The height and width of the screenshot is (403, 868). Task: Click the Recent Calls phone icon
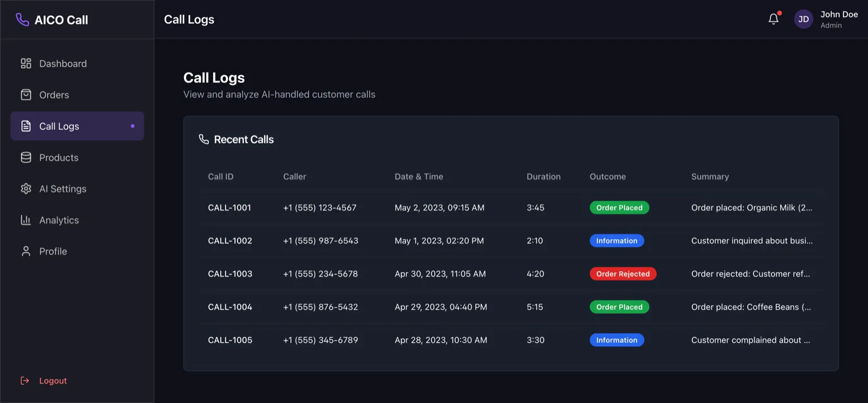coord(204,139)
